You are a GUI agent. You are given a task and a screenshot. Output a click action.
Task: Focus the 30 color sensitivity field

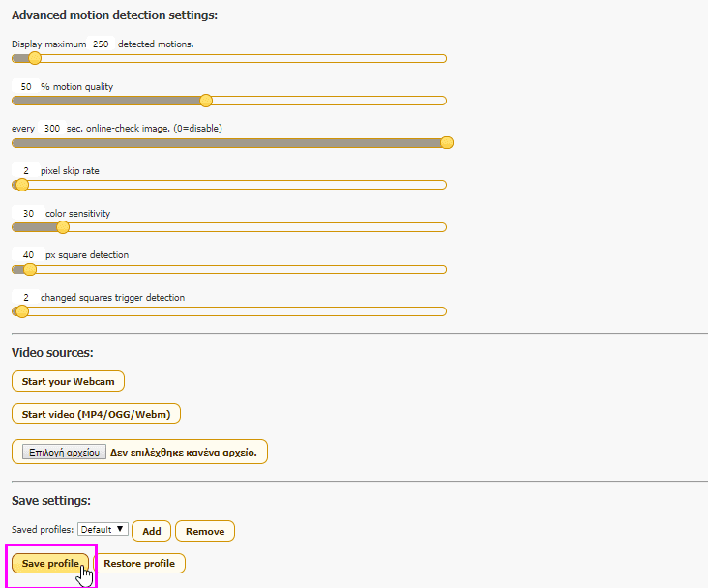pyautogui.click(x=28, y=213)
